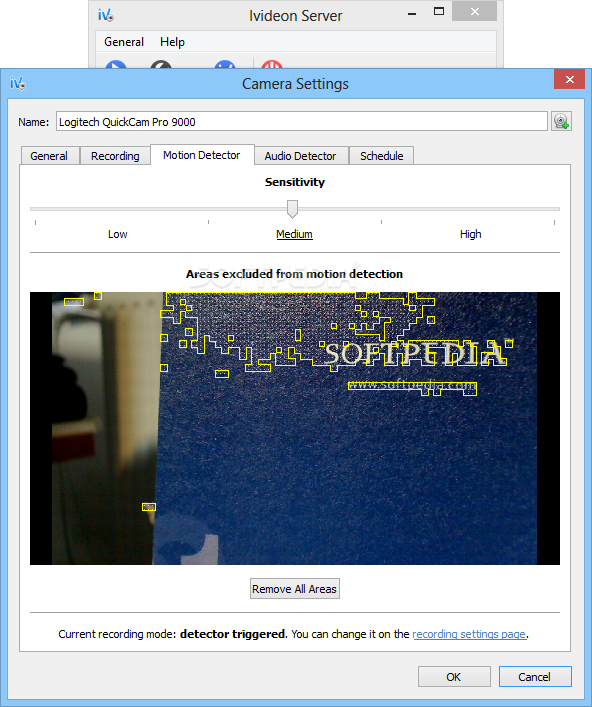Switch to the Recording tab
The width and height of the screenshot is (592, 707).
[x=115, y=156]
